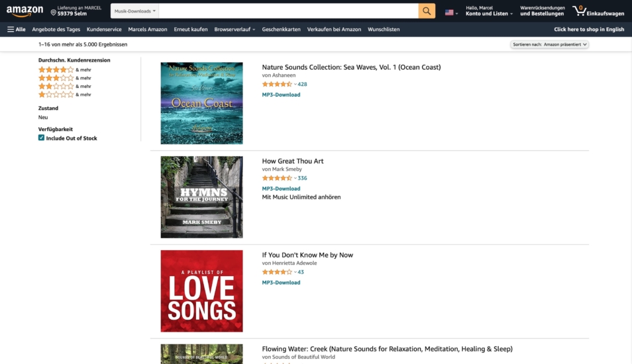This screenshot has height=364, width=632.
Task: Expand the Sortieren nach dropdown
Action: coord(549,44)
